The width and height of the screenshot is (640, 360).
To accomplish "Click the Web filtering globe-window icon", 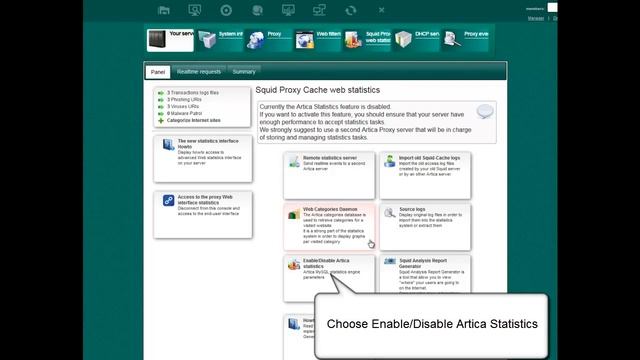I will coord(305,40).
